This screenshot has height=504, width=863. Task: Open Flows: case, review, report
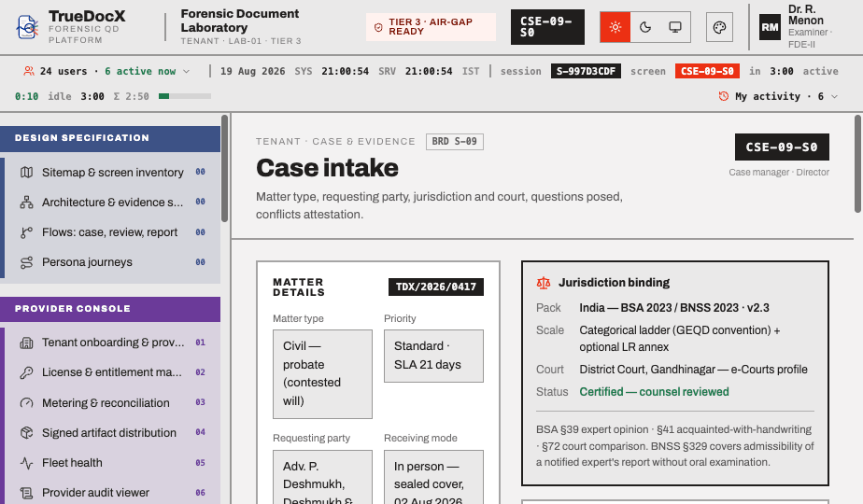coord(112,232)
